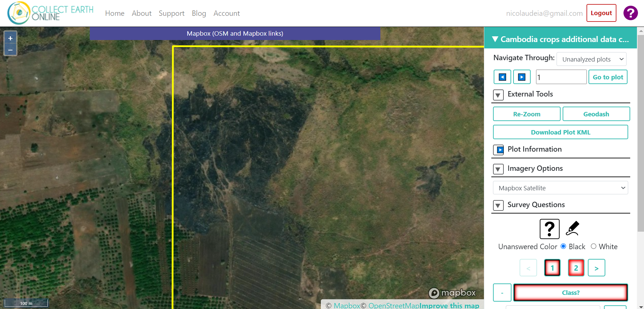Collapse the External Tools section

tap(498, 95)
